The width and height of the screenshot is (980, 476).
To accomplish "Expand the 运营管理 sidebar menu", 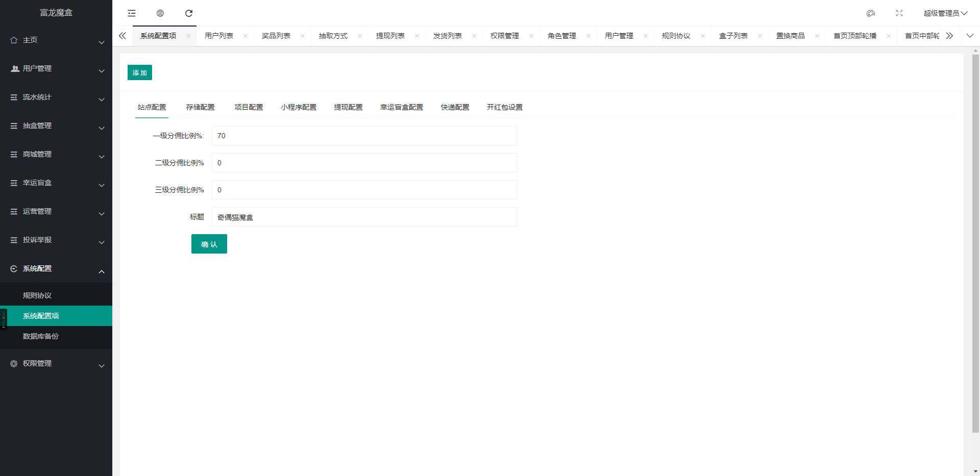I will 56,211.
